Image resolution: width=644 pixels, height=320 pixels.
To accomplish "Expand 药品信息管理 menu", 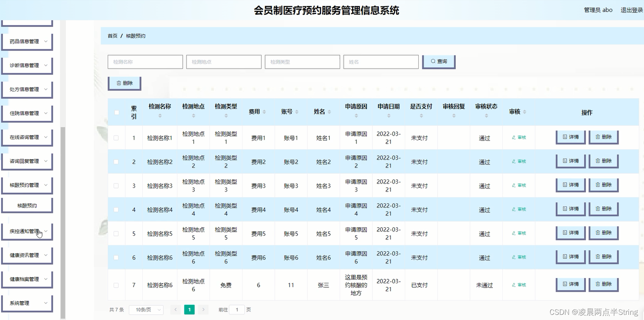I will click(27, 41).
